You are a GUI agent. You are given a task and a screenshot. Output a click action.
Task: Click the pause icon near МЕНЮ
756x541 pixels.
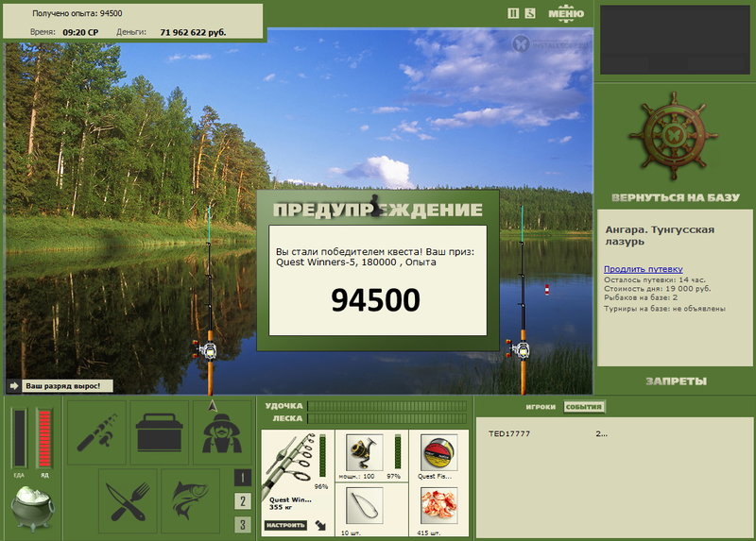click(x=513, y=13)
